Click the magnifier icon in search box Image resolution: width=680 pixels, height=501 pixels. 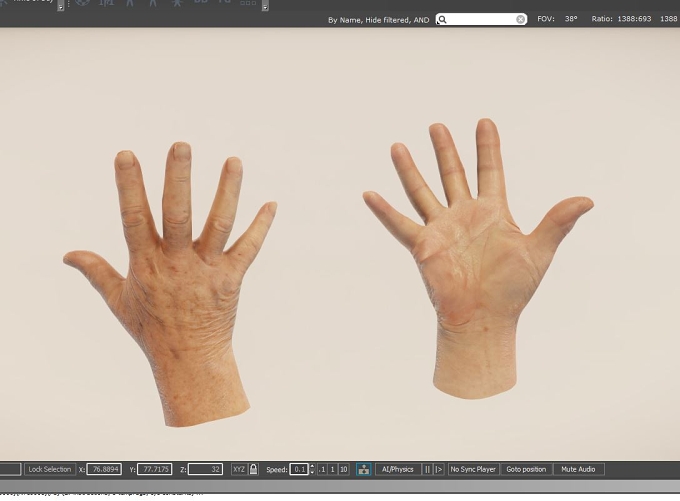(442, 20)
